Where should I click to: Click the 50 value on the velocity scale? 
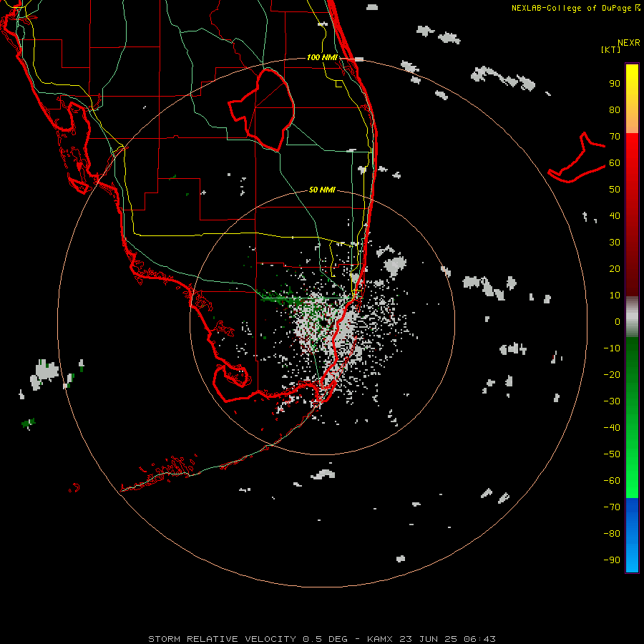click(615, 190)
